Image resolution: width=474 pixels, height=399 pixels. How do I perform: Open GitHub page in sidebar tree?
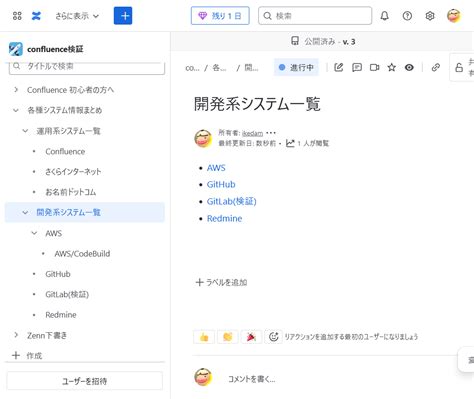tap(58, 274)
